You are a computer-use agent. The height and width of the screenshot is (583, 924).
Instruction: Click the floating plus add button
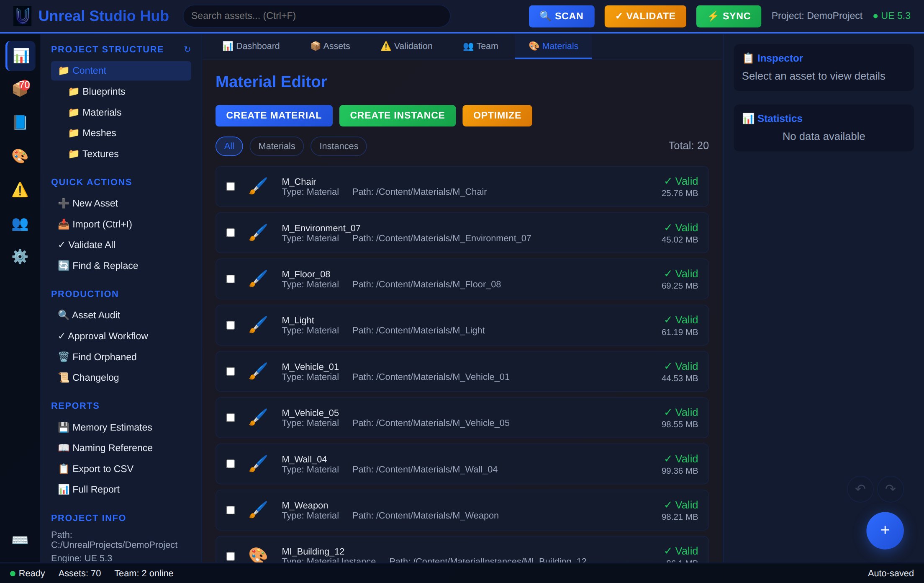click(x=885, y=530)
